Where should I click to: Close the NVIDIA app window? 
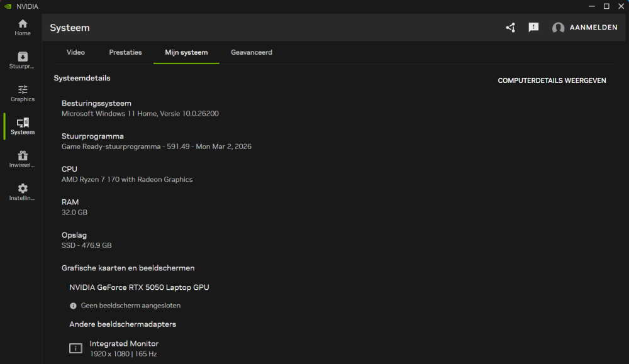[621, 6]
